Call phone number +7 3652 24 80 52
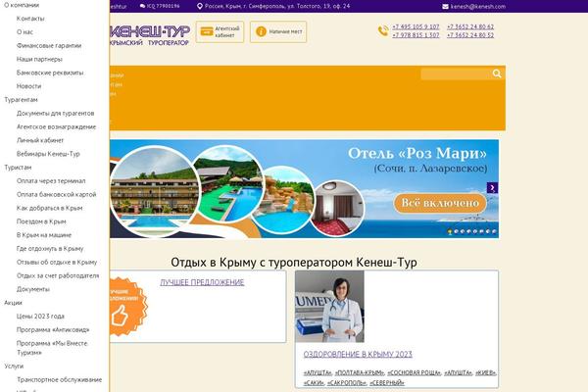 pyautogui.click(x=470, y=35)
